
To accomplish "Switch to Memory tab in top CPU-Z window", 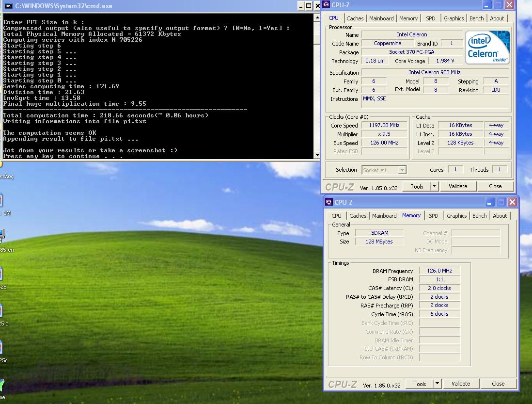I will tap(408, 18).
